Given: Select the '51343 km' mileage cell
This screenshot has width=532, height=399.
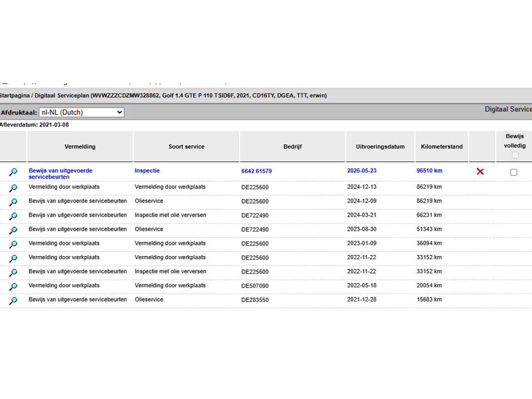Looking at the screenshot, I should (x=429, y=229).
